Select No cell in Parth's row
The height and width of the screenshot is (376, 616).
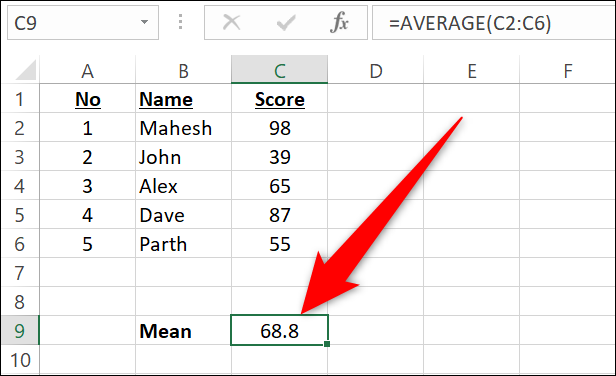pos(88,244)
